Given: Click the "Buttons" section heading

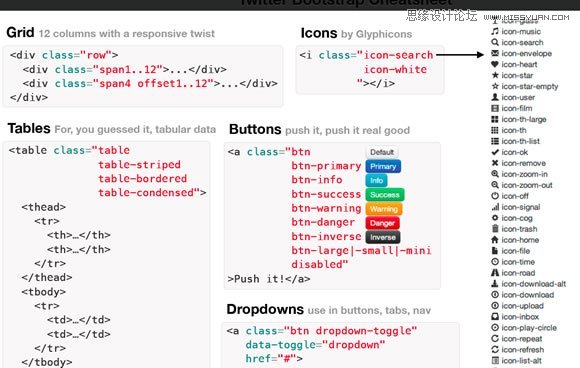Looking at the screenshot, I should 255,129.
